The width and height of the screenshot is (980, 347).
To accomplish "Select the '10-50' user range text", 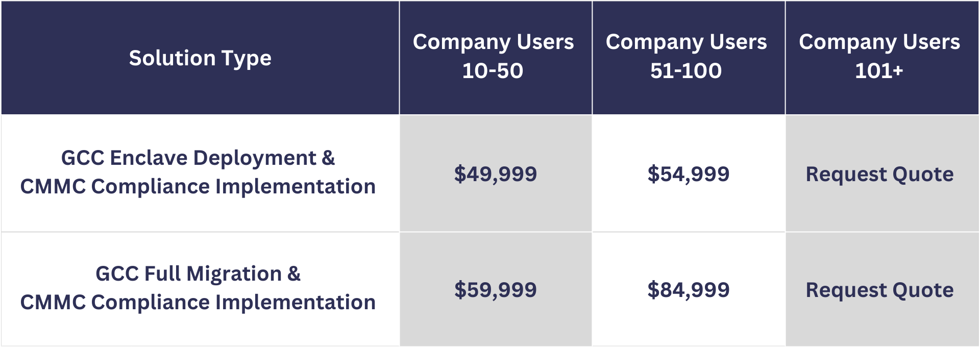I will pyautogui.click(x=493, y=71).
